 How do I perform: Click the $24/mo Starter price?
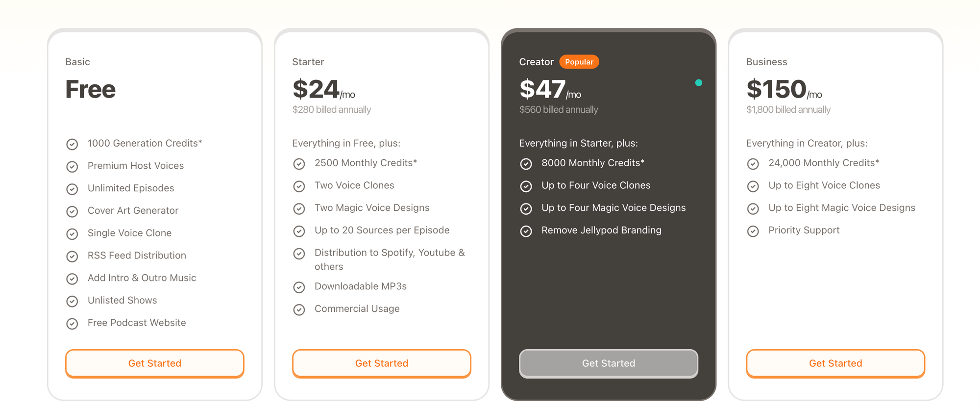click(324, 89)
